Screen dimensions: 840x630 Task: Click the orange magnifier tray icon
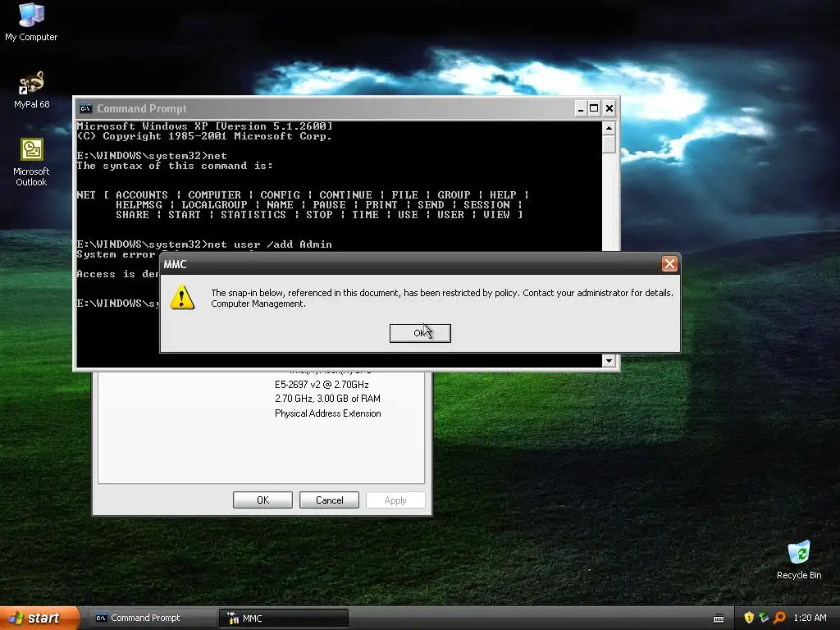coord(779,618)
